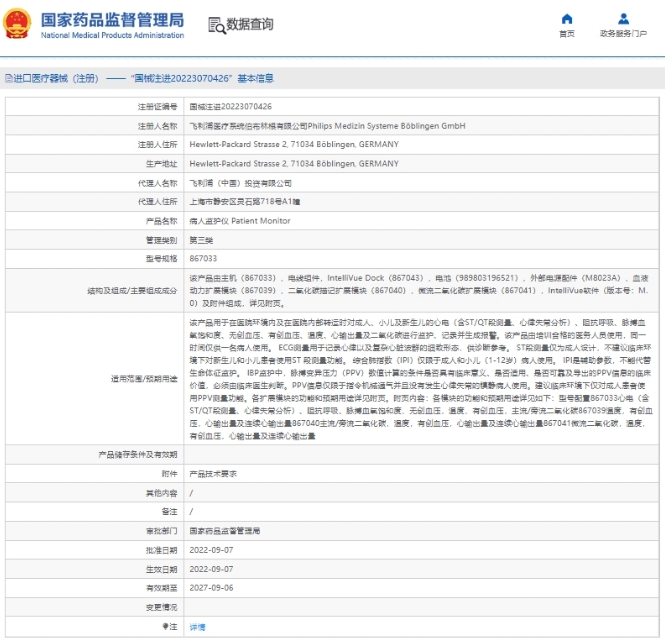
Task: Click the small page icon before 进口医疗器械
Action: coord(5,77)
